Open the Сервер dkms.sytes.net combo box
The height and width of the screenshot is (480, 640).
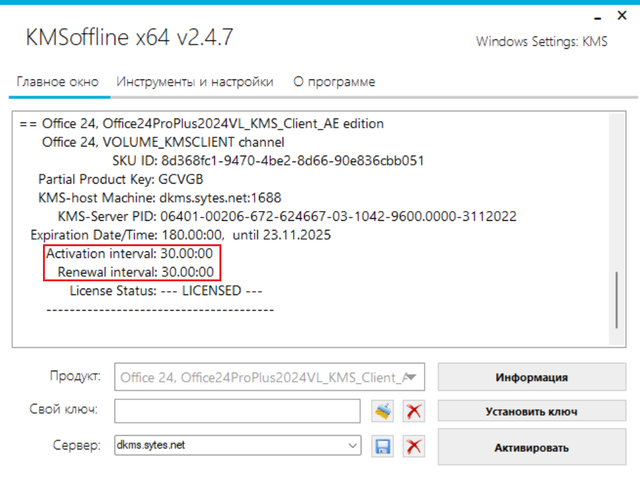[x=238, y=445]
